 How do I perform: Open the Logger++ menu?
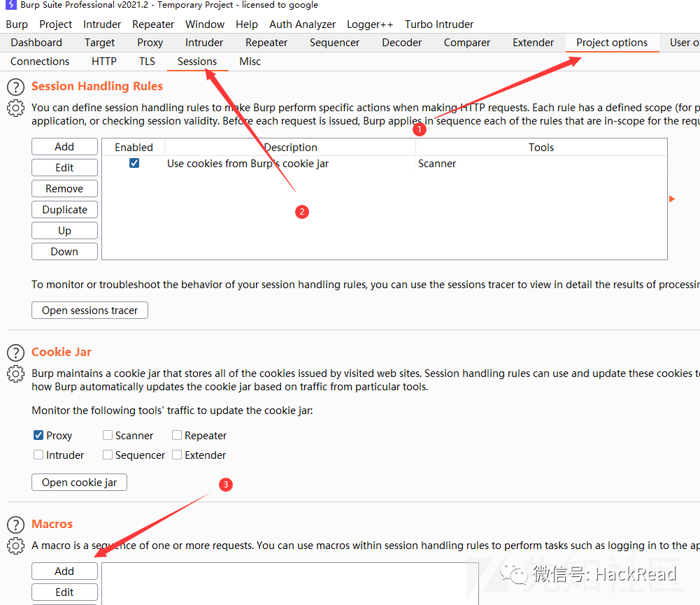(370, 24)
